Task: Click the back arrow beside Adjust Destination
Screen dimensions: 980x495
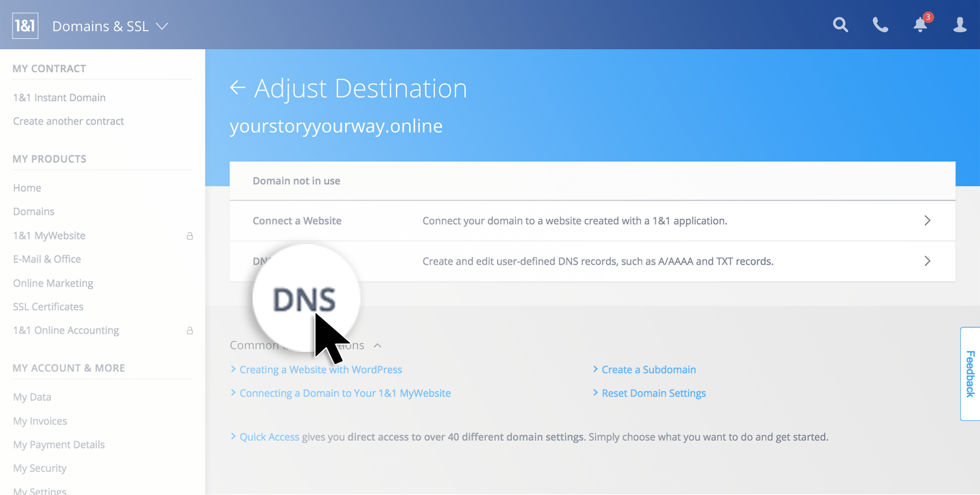Action: coord(237,88)
